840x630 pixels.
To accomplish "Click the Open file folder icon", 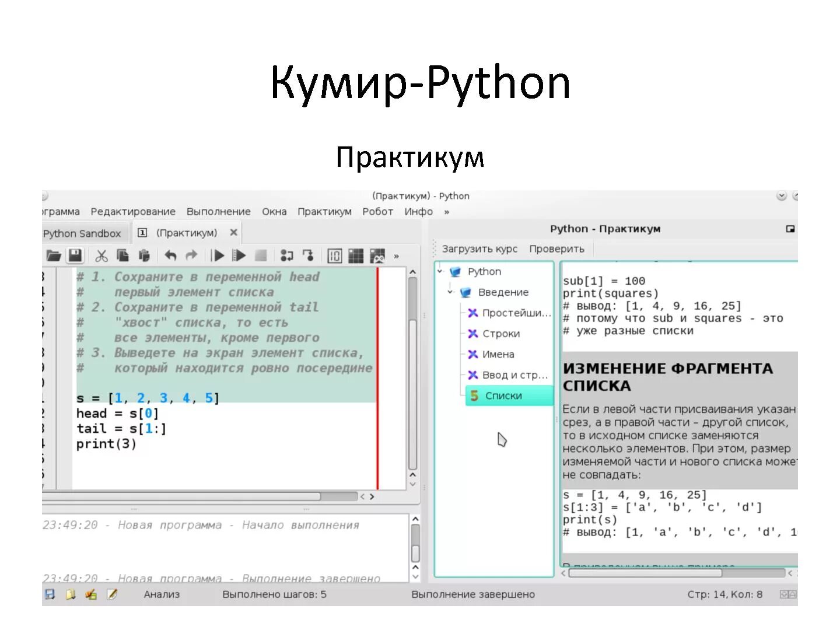I will [x=54, y=256].
